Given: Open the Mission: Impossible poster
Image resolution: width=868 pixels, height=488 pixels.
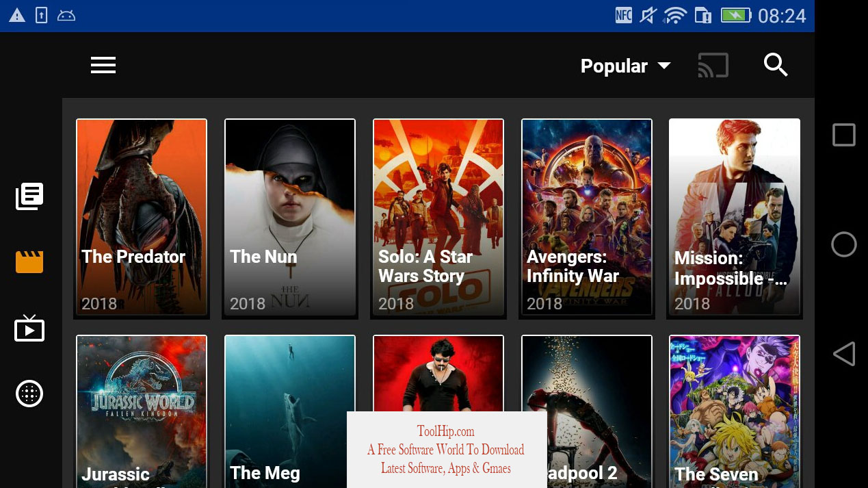Looking at the screenshot, I should [x=735, y=217].
